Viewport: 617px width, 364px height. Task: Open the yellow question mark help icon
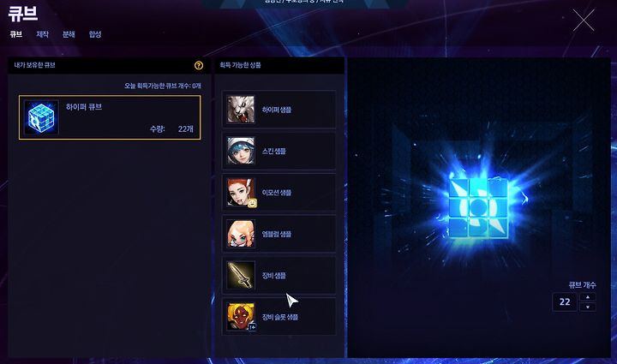click(199, 65)
